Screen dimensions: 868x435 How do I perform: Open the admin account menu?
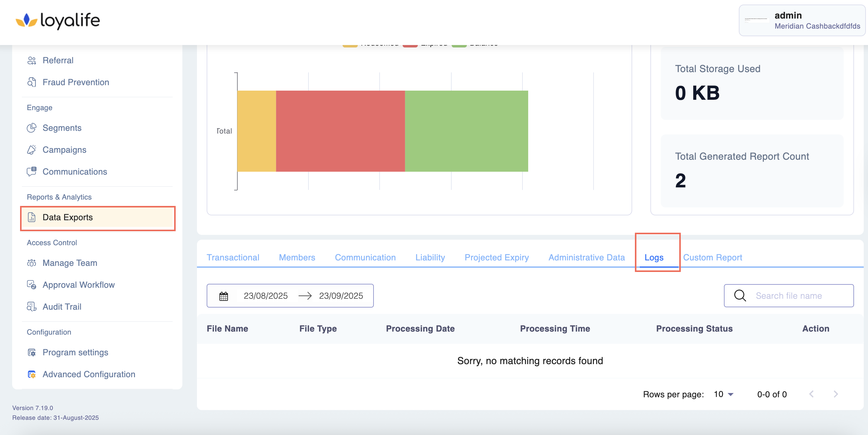(x=802, y=21)
